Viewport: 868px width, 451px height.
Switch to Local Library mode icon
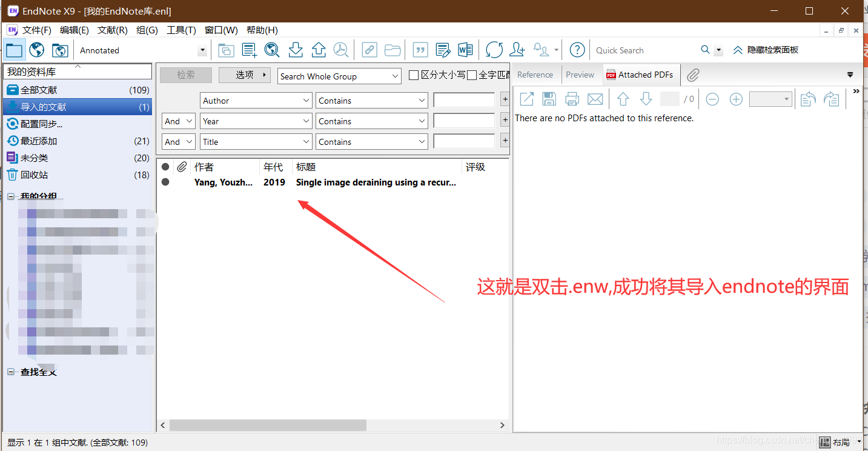tap(14, 50)
